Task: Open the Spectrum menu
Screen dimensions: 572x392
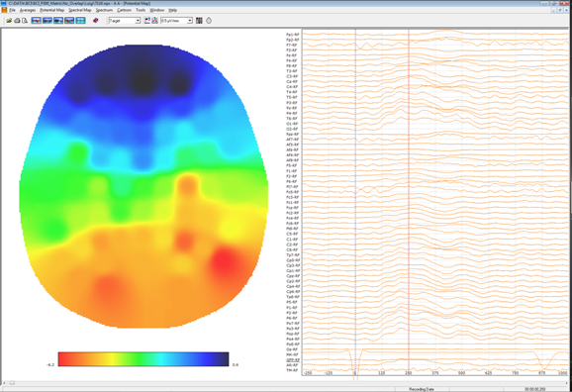Action: (104, 10)
